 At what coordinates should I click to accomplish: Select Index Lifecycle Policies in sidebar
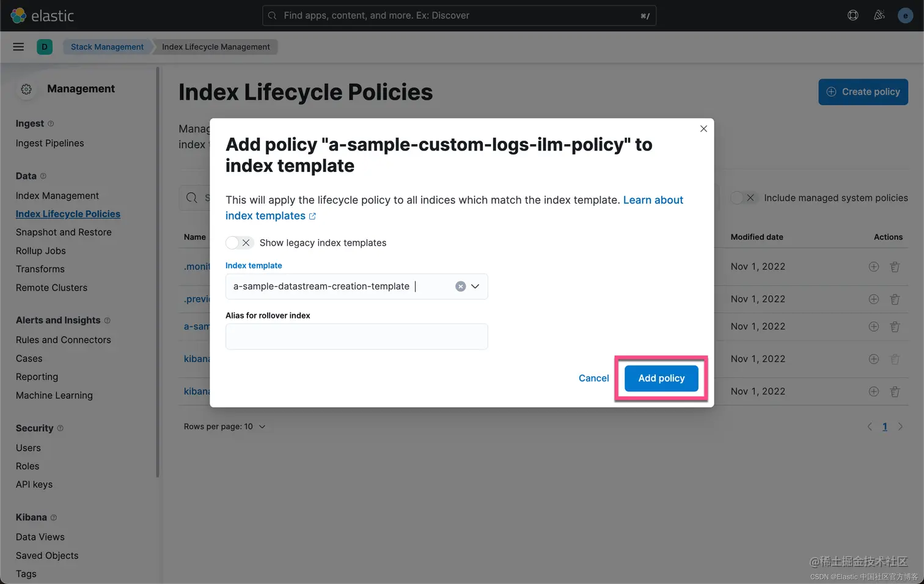tap(68, 214)
